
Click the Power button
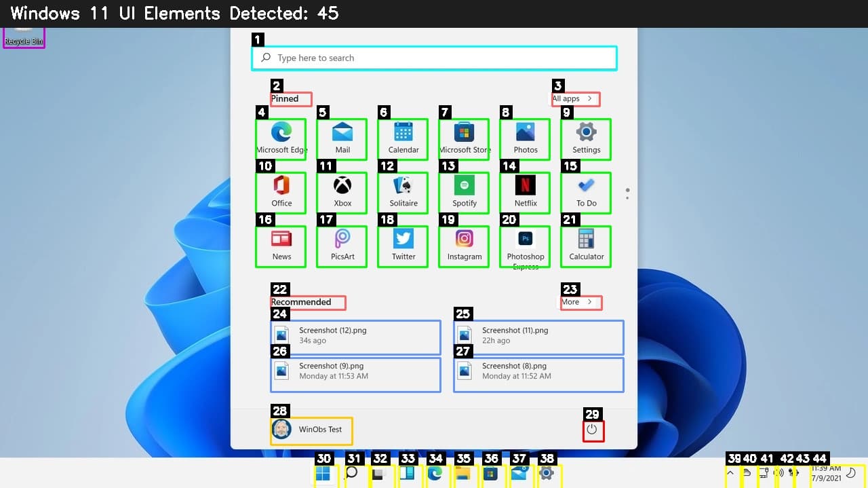point(592,430)
